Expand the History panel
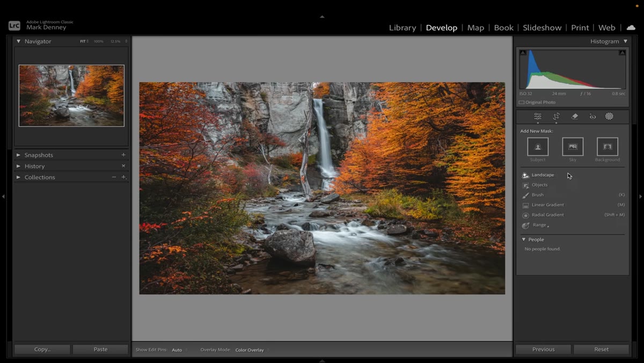The width and height of the screenshot is (644, 363). point(18,166)
